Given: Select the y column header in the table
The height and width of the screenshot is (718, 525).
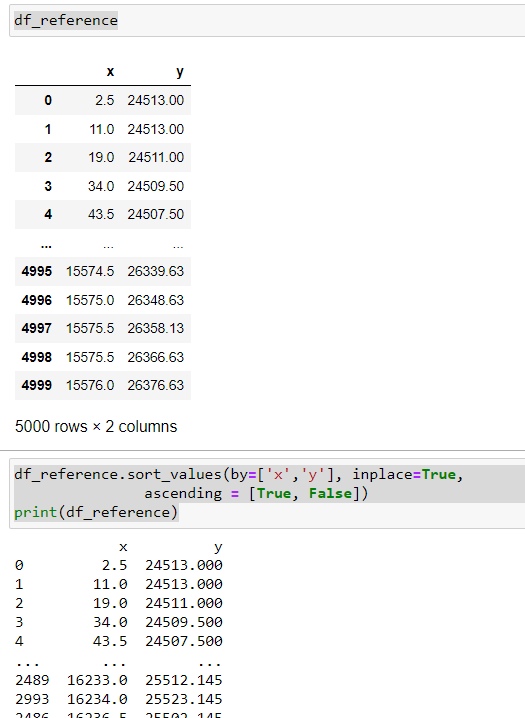Looking at the screenshot, I should 180,72.
